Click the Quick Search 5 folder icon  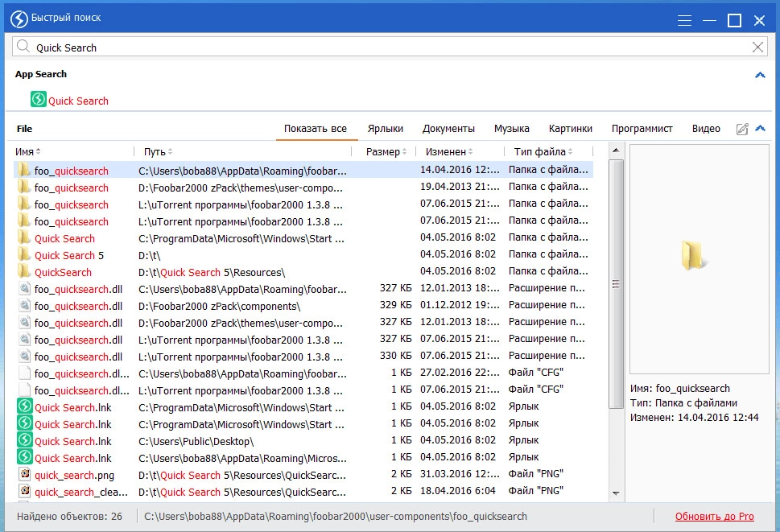[23, 254]
